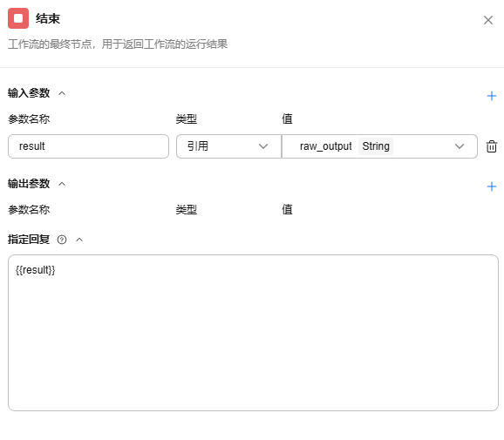This screenshot has height=440, width=504.
Task: Open the 引用 type dropdown
Action: (228, 146)
